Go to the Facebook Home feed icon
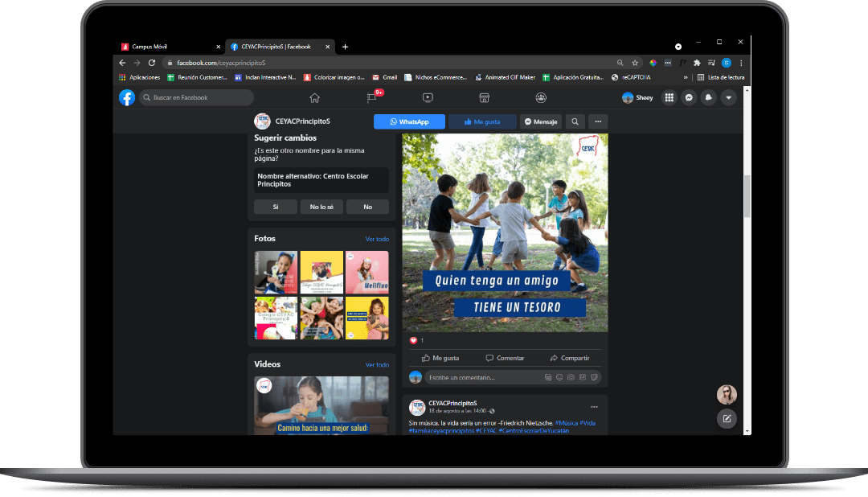The image size is (868, 497). coord(314,98)
